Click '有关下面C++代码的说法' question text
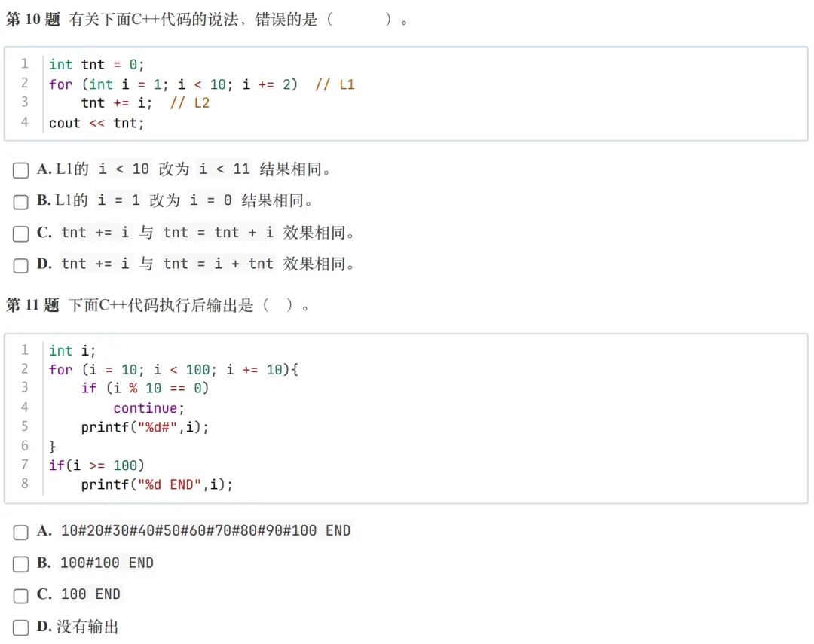The image size is (814, 644). click(x=154, y=19)
